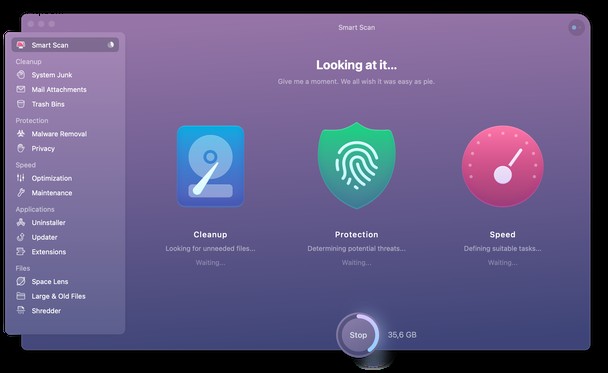The image size is (608, 373).
Task: Select Smart Scan in the sidebar
Action: coord(65,45)
